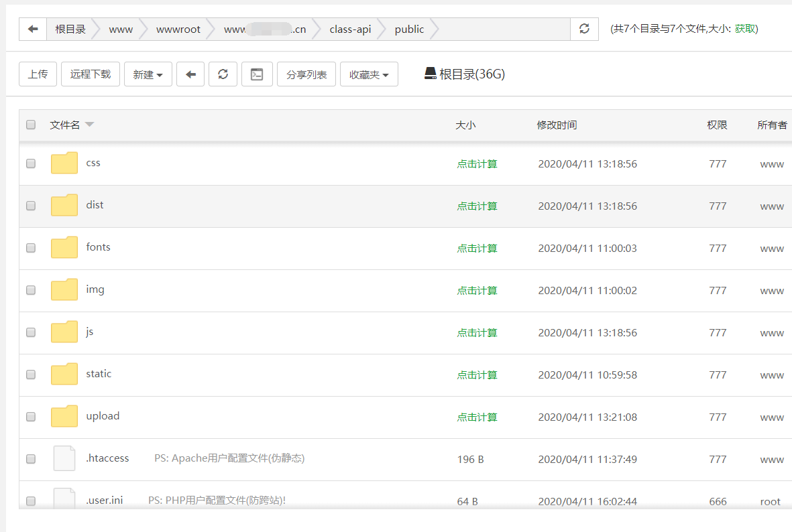Viewport: 792px width, 532px height.
Task: Click the refresh icon beside the back arrow
Action: (x=223, y=74)
